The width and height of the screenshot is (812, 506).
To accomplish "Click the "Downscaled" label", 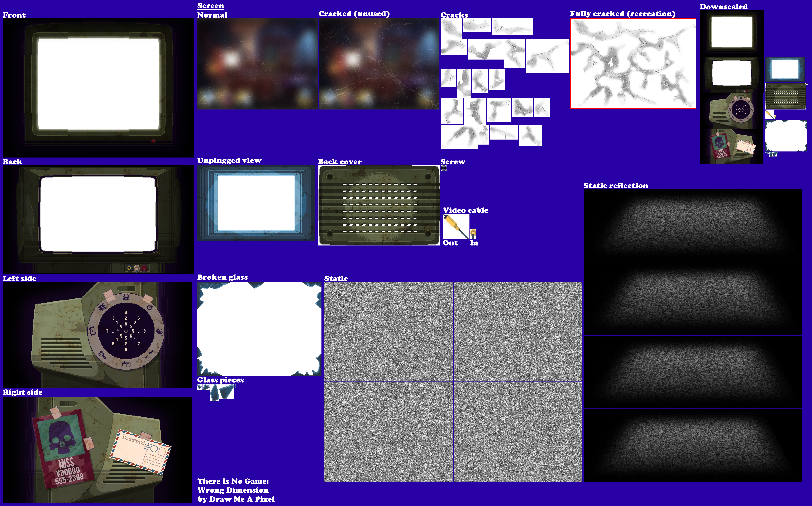I will point(723,7).
